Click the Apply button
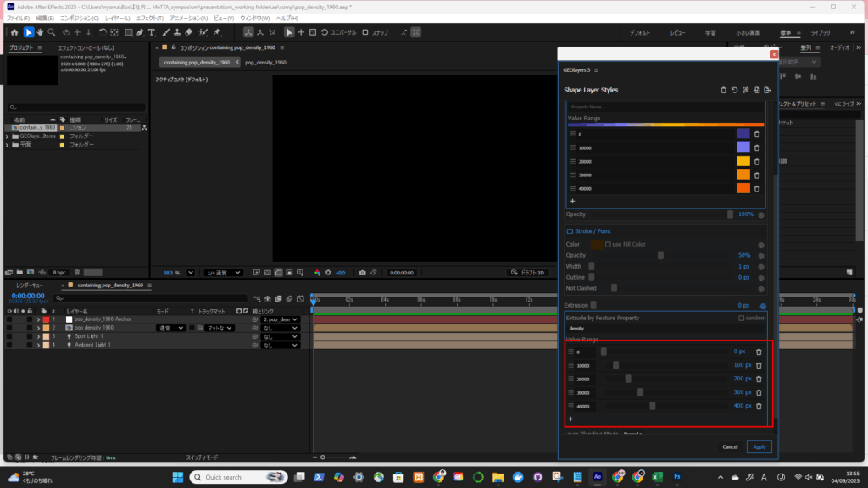868x488 pixels. pos(759,446)
